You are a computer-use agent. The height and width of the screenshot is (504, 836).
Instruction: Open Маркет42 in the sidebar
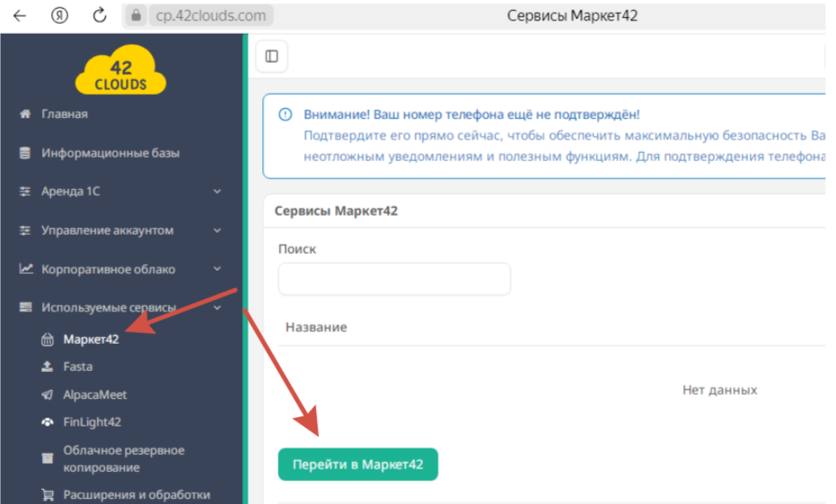(91, 340)
